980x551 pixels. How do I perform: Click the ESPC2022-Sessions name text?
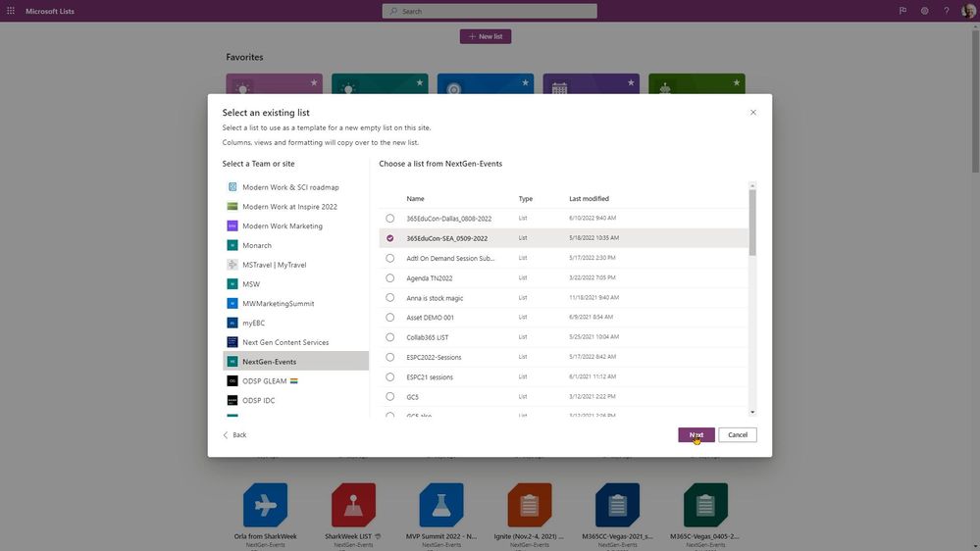click(434, 357)
